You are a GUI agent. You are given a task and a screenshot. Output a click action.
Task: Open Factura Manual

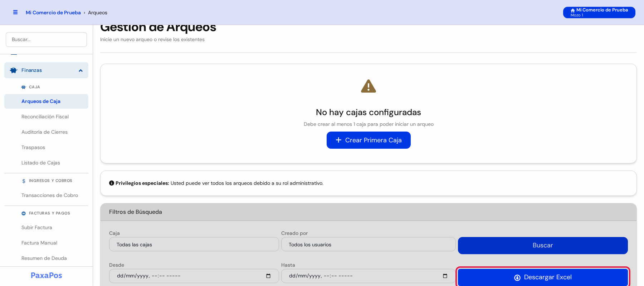(46, 243)
